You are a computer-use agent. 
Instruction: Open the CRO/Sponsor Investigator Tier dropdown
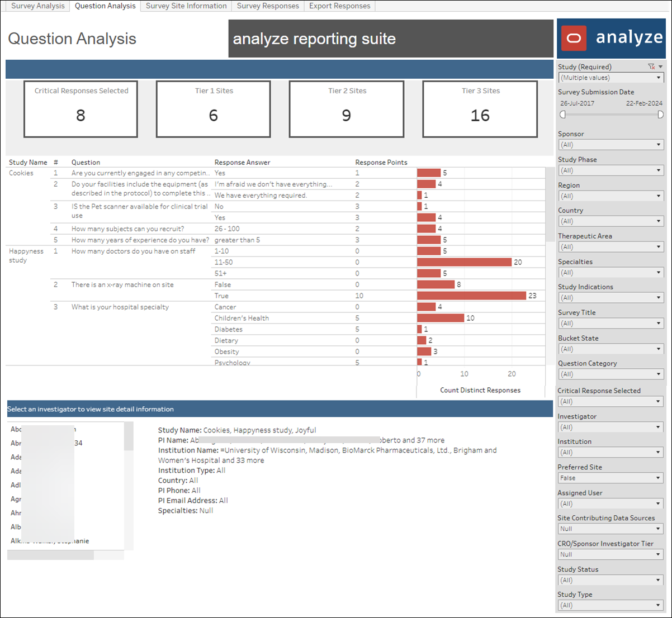[x=611, y=555]
